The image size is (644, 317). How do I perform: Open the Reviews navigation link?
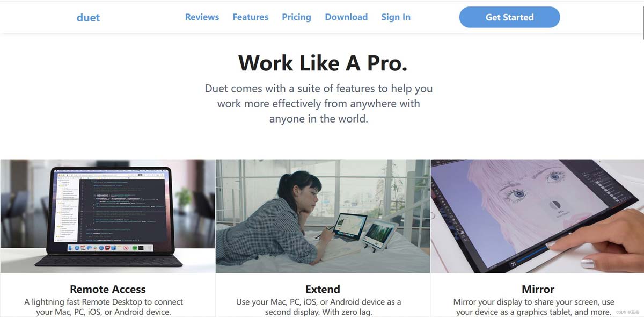(x=202, y=17)
